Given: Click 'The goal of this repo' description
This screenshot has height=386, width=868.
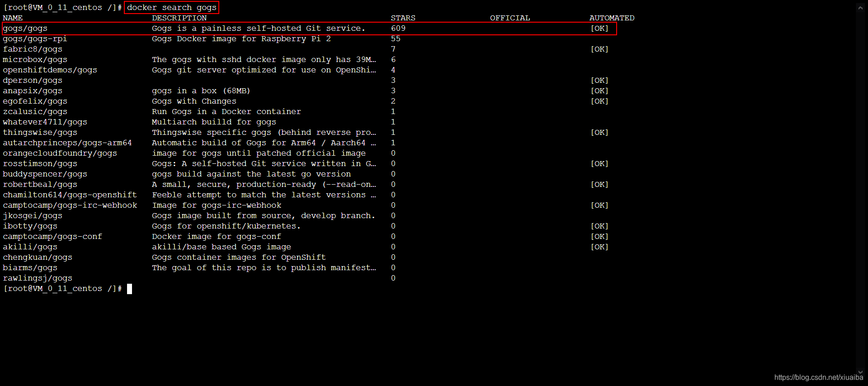Looking at the screenshot, I should coord(264,268).
